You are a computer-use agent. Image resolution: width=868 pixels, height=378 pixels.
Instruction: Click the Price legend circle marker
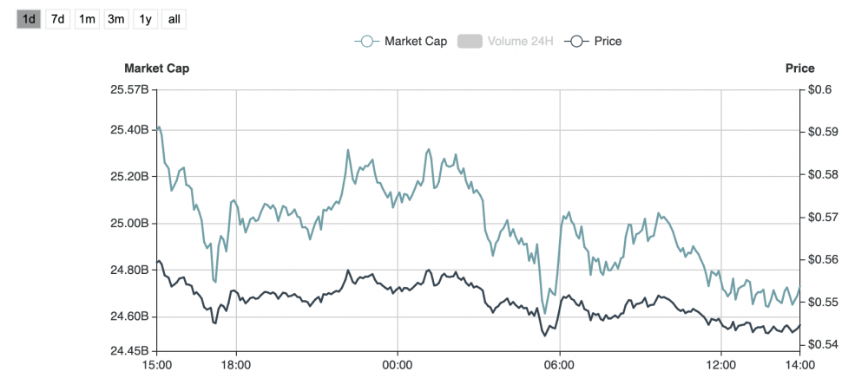576,41
